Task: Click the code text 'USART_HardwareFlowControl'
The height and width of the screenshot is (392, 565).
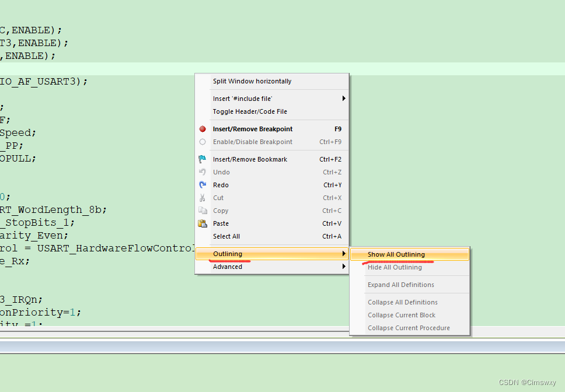Action: click(116, 248)
